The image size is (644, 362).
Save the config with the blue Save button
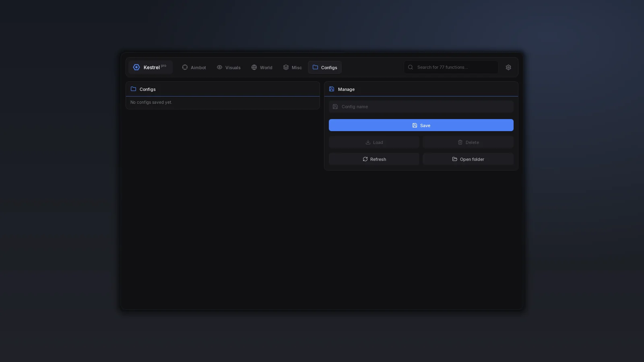click(421, 125)
